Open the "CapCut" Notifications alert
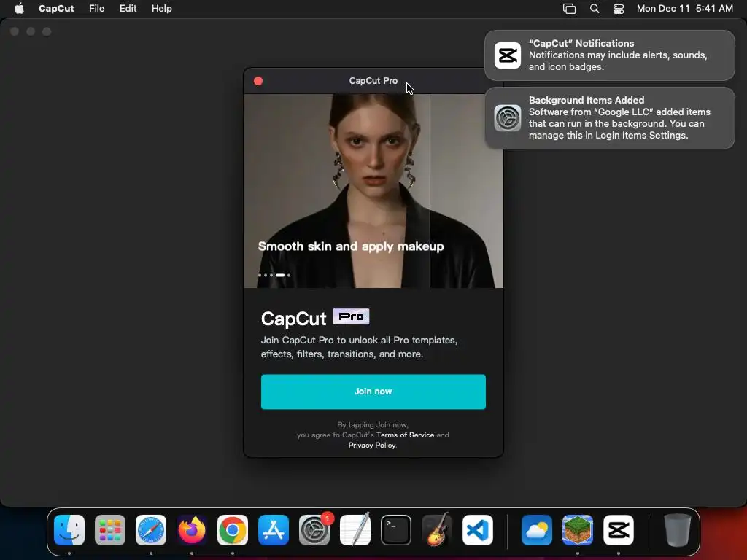747x560 pixels. click(x=610, y=55)
